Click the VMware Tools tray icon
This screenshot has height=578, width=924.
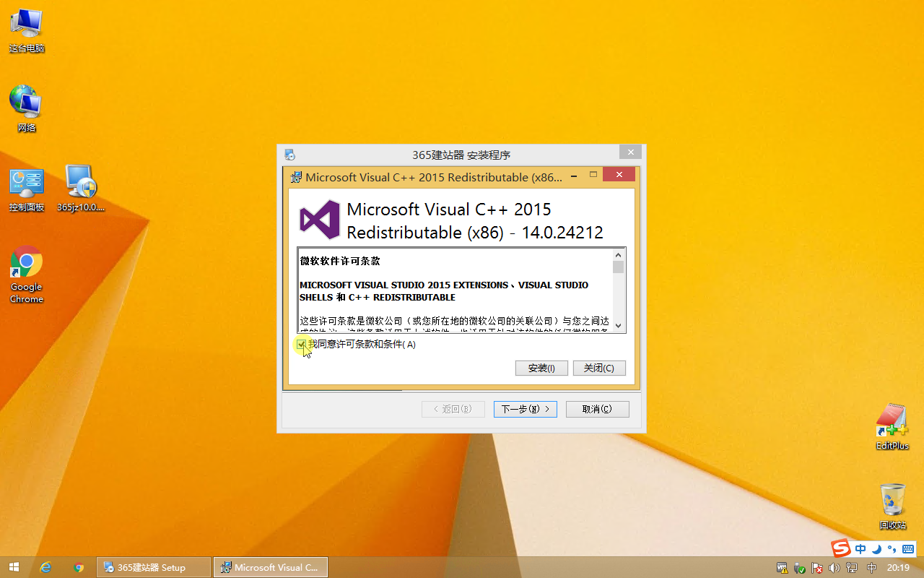[782, 568]
